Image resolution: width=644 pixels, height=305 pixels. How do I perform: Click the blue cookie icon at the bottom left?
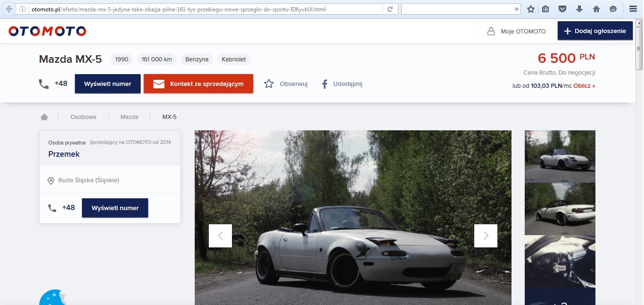click(52, 297)
